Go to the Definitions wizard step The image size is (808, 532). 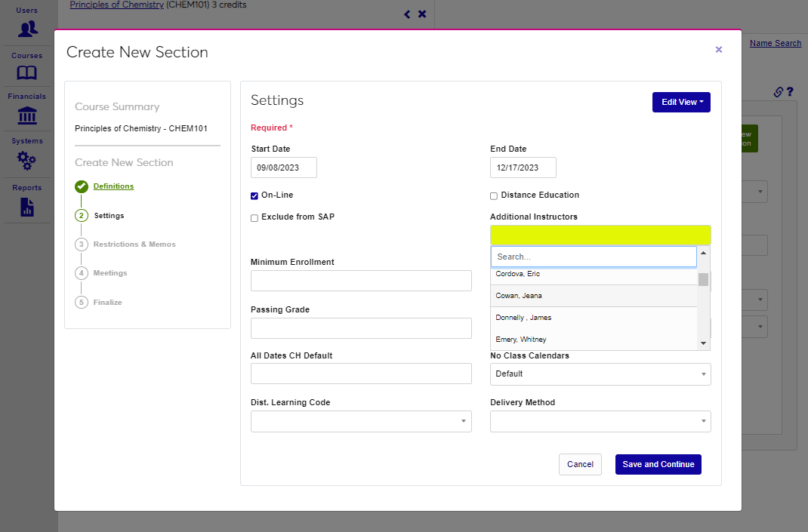coord(113,186)
